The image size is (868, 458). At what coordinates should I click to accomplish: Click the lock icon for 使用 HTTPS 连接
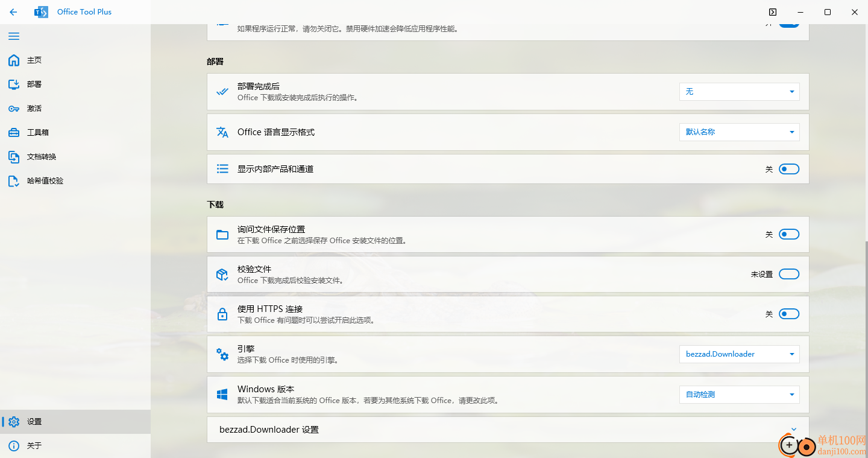(x=222, y=314)
